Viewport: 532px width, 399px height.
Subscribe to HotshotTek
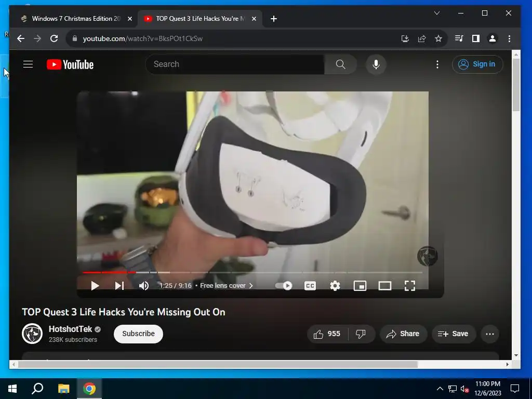(138, 334)
